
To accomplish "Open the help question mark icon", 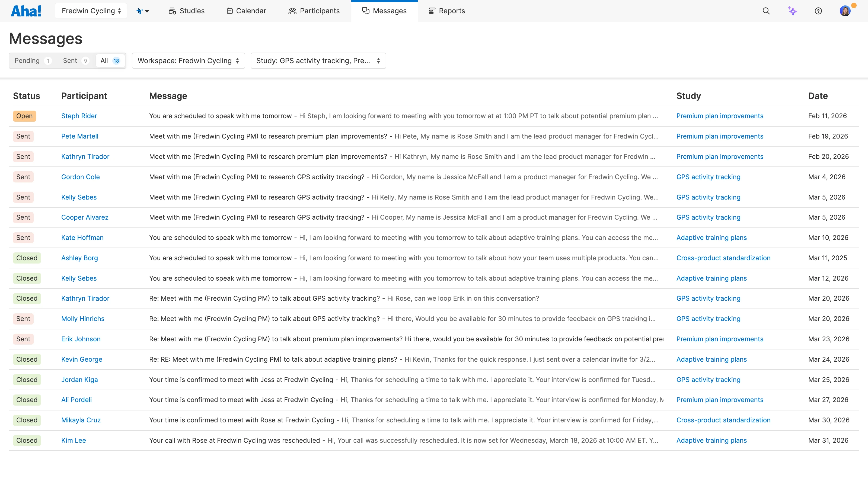I will (818, 11).
